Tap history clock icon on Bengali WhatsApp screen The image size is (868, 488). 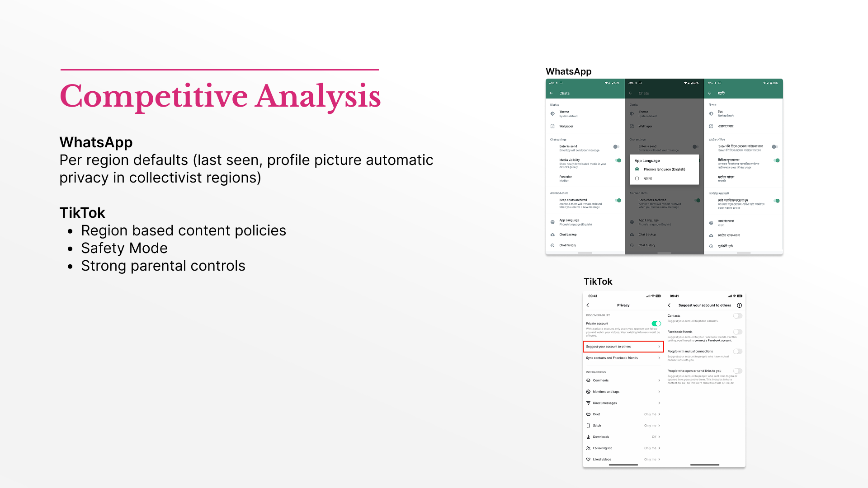[711, 246]
